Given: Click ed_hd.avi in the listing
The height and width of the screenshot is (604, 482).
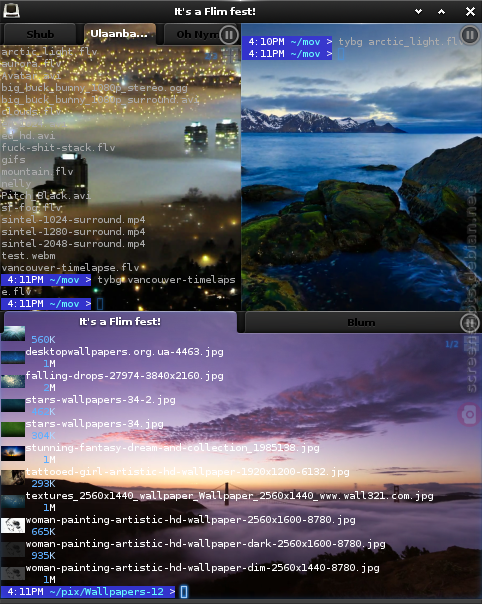Looking at the screenshot, I should [28, 136].
